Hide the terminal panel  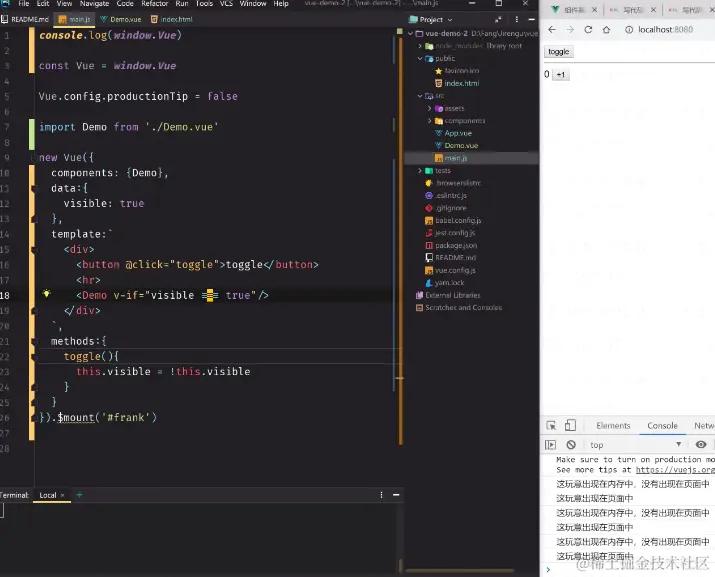coord(396,495)
